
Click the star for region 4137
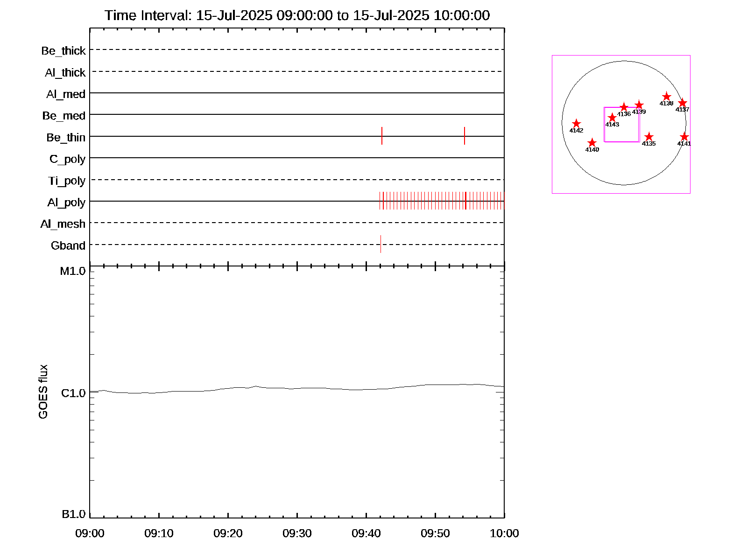point(682,103)
